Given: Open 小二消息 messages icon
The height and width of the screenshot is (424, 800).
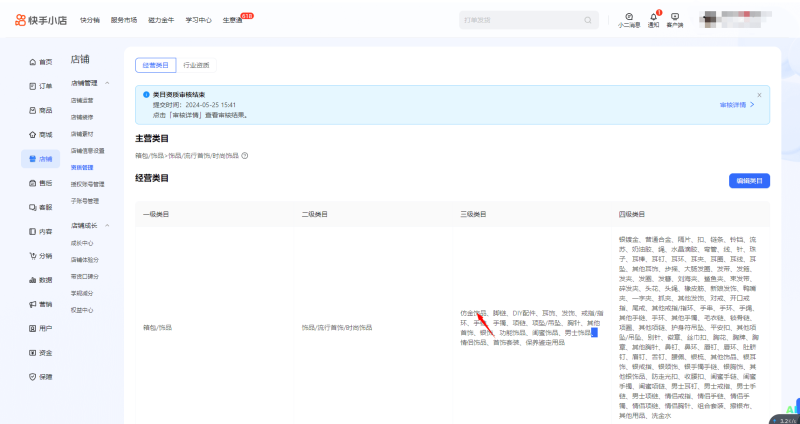Looking at the screenshot, I should [629, 17].
